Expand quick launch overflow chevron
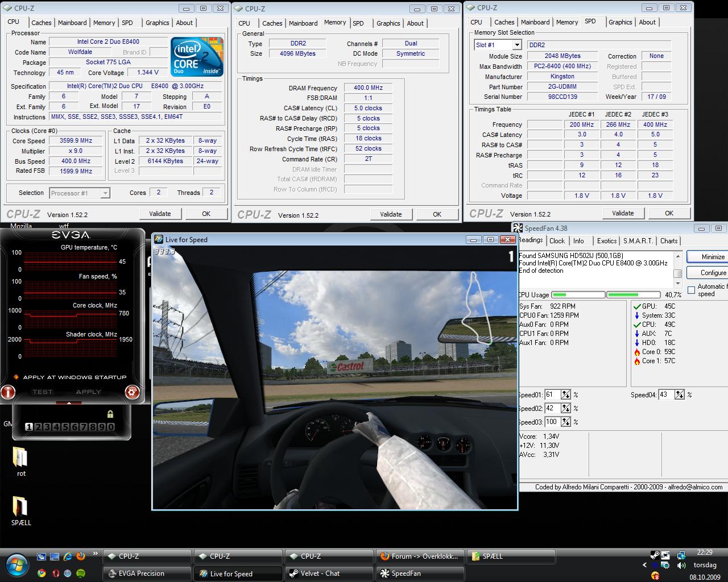Viewport: 728px width, 582px height. pyautogui.click(x=95, y=554)
